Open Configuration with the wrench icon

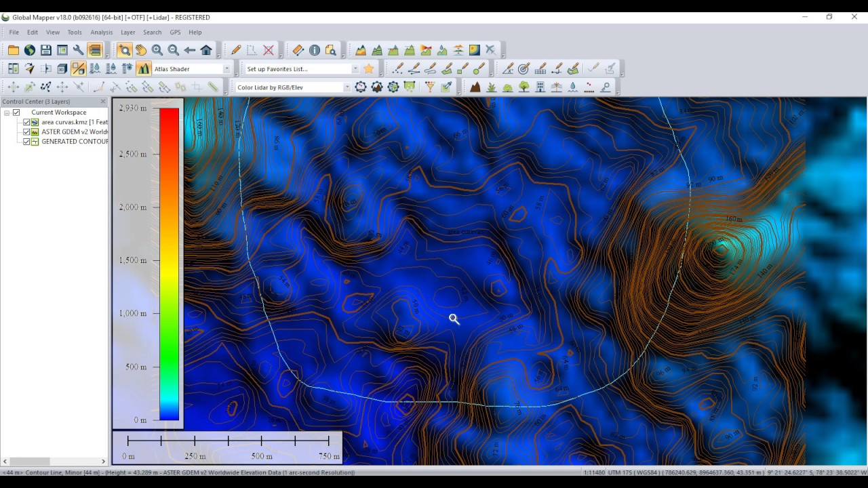tap(79, 50)
